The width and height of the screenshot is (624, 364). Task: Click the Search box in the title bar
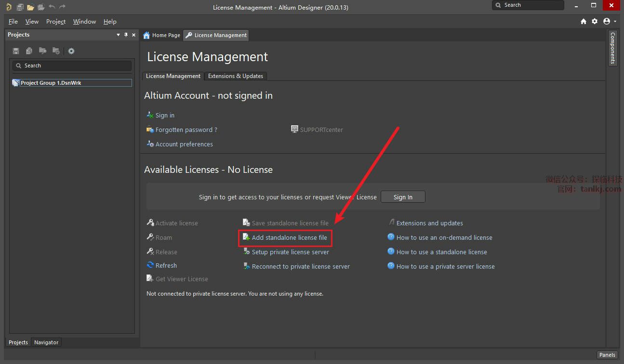(528, 5)
